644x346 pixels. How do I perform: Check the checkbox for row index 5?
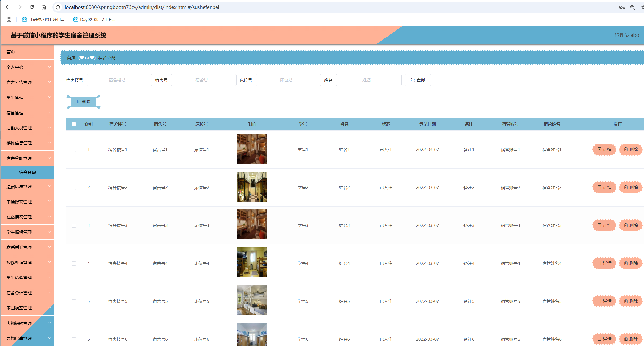click(74, 301)
